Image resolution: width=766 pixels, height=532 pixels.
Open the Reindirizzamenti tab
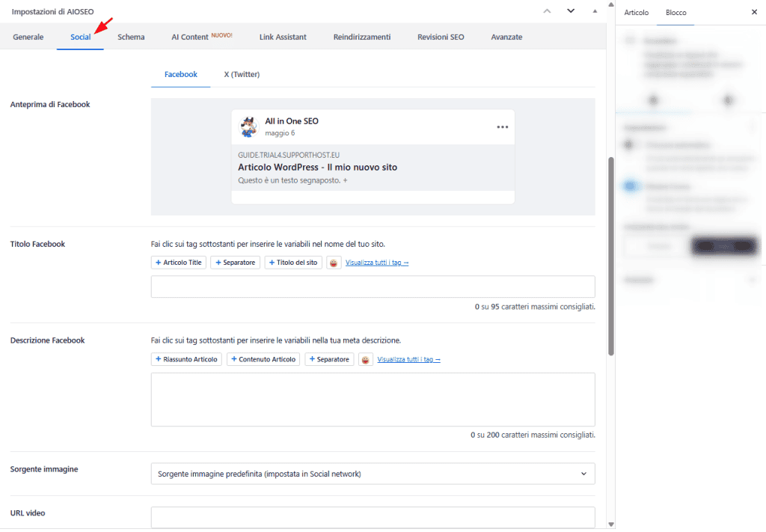[x=361, y=37]
